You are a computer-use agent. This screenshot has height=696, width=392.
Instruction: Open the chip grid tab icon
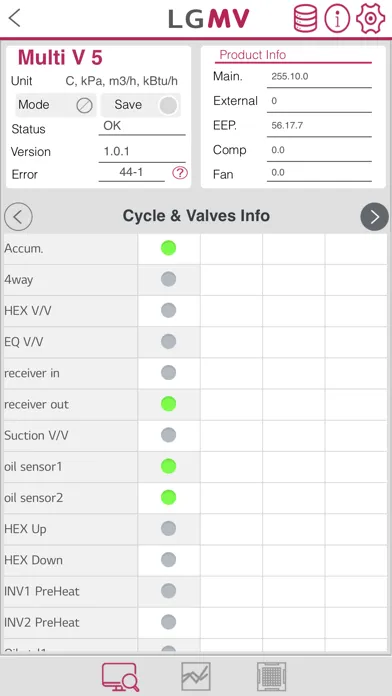(x=271, y=676)
